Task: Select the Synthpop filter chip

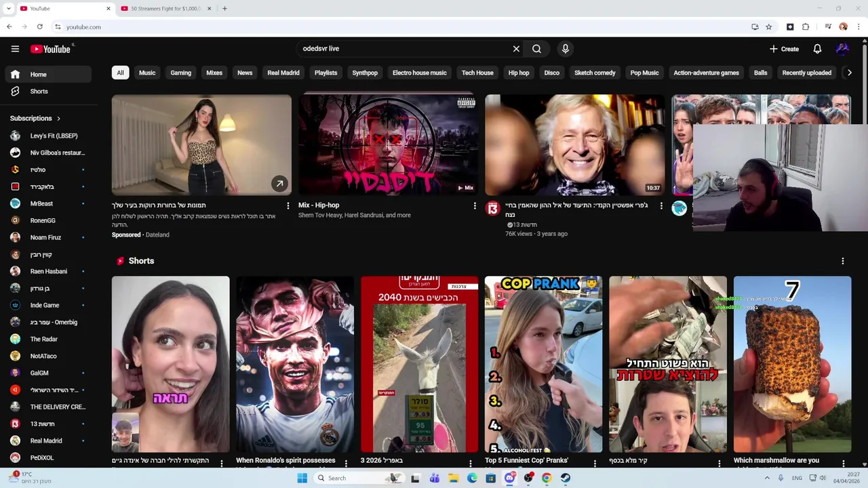Action: tap(365, 73)
